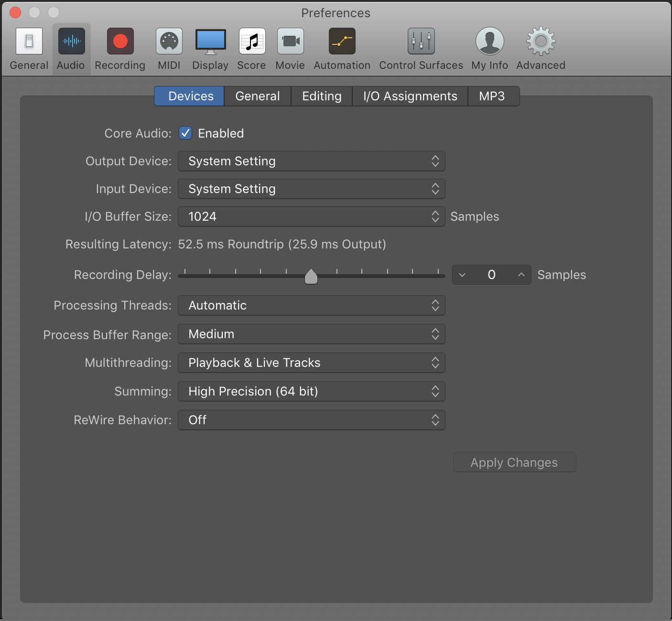Open I/O Buffer Size 1024 dropdown
This screenshot has height=621, width=672.
(312, 216)
